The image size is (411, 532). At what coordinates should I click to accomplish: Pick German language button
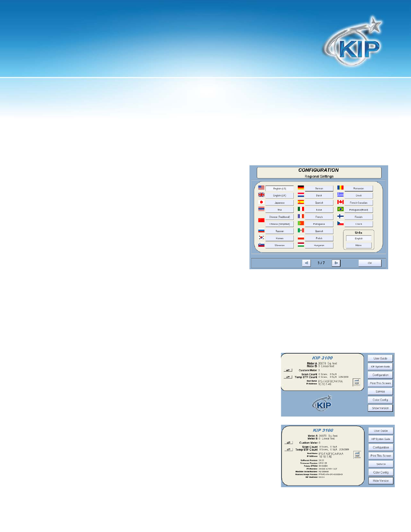(319, 188)
